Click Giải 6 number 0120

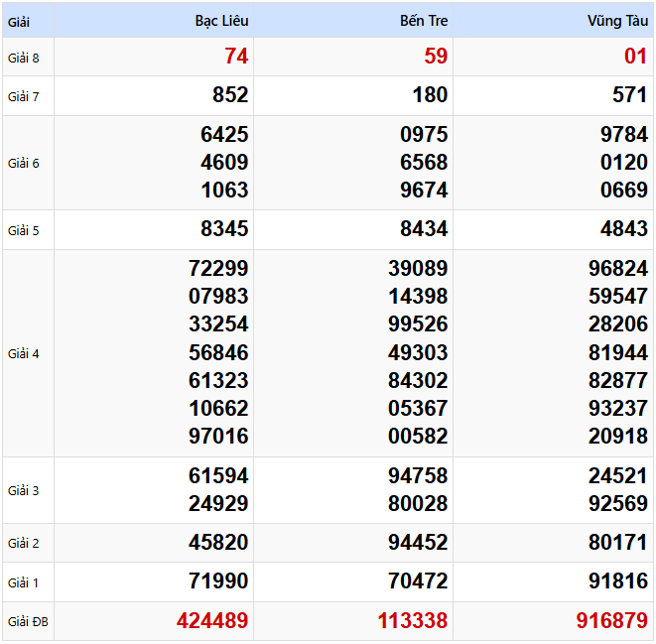tap(623, 162)
